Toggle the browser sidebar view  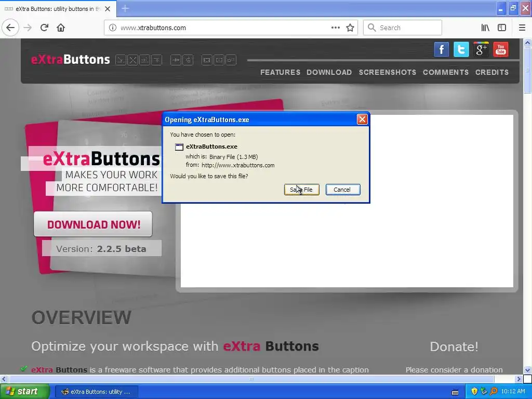(502, 28)
